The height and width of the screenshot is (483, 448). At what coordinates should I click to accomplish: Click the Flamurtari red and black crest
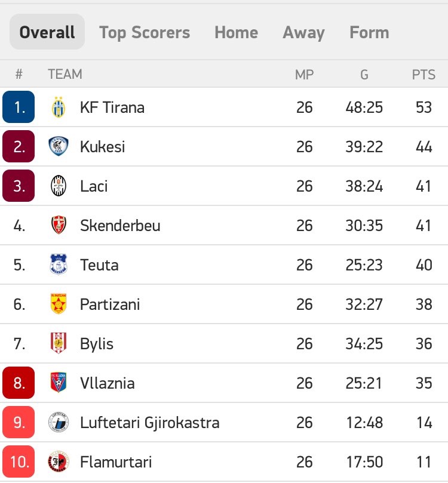coord(58,462)
